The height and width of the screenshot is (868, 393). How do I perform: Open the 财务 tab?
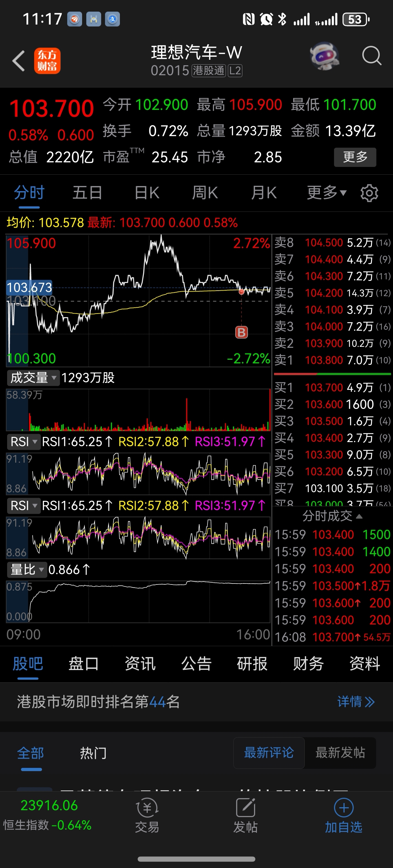[308, 664]
